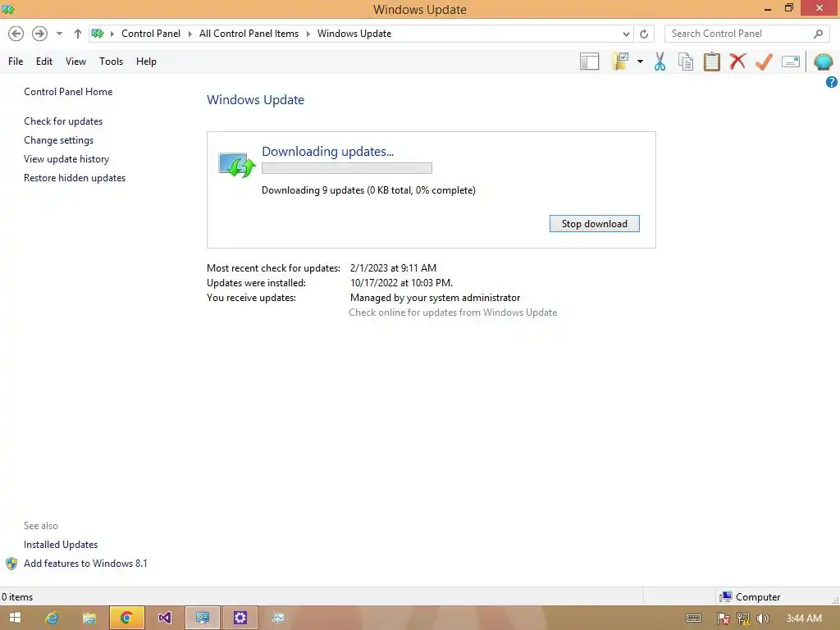Click the orange checkmark toolbar icon
The height and width of the screenshot is (630, 840).
tap(764, 62)
